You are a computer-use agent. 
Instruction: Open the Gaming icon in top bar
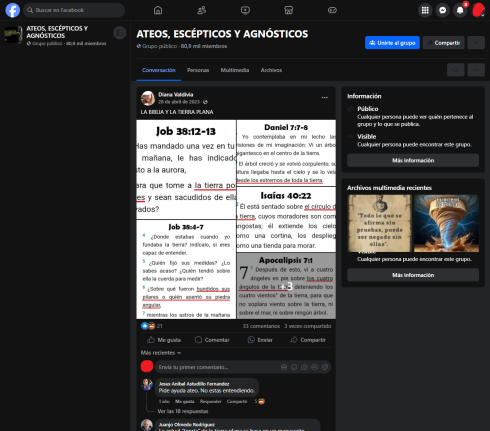[x=332, y=10]
